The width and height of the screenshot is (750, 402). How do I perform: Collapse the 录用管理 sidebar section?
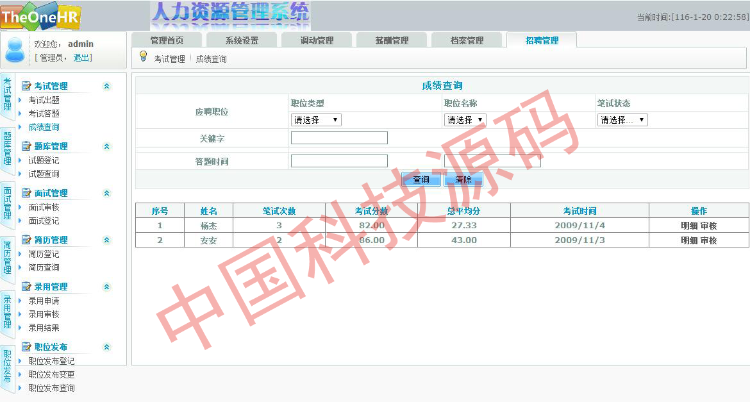107,287
